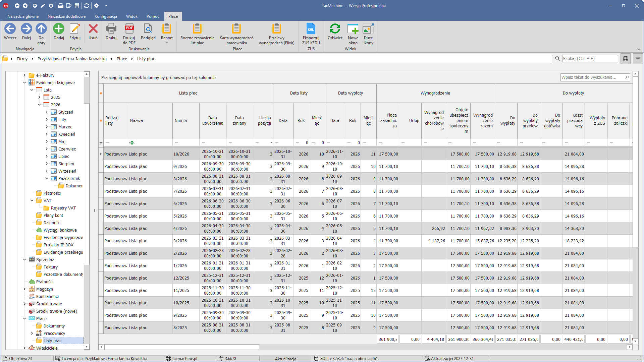Click the grid search text box
The image size is (644, 362).
pos(595,77)
